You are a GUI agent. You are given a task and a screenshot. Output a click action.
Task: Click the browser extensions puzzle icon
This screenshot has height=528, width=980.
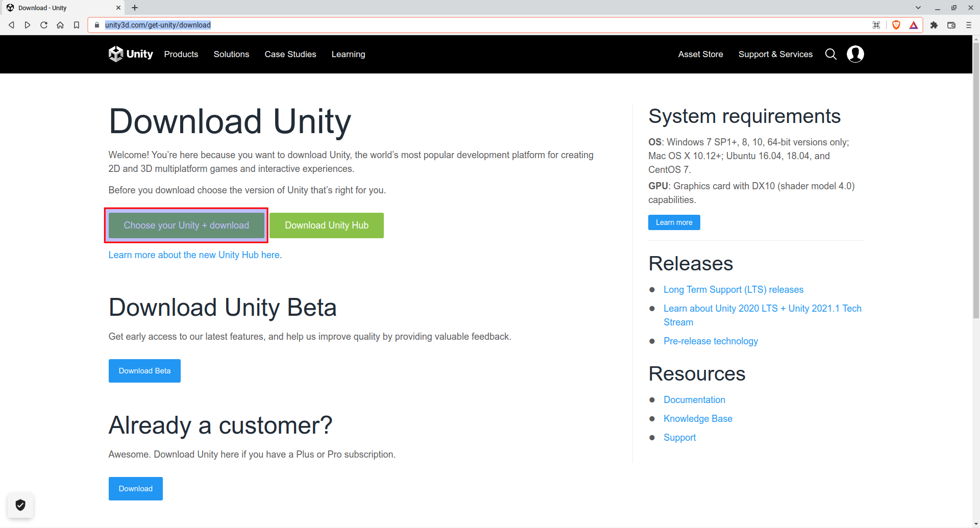(x=934, y=25)
